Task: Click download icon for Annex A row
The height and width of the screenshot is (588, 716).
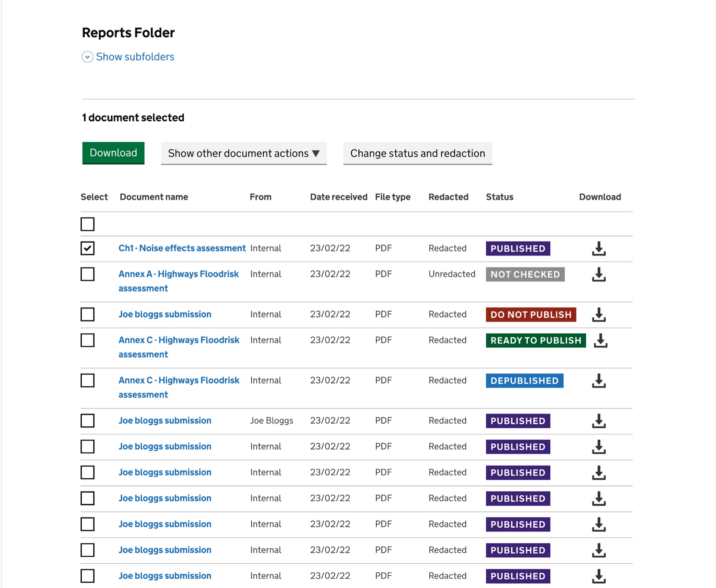Action: pos(599,274)
